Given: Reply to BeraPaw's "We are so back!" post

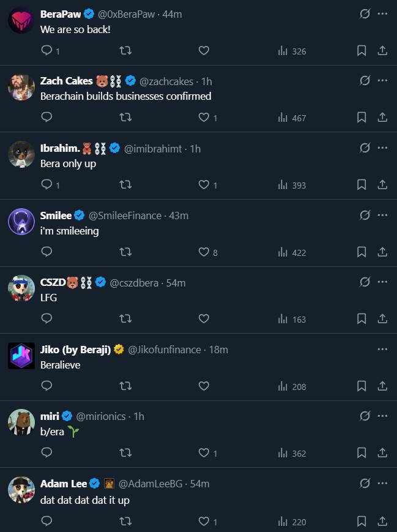Looking at the screenshot, I should tap(46, 51).
